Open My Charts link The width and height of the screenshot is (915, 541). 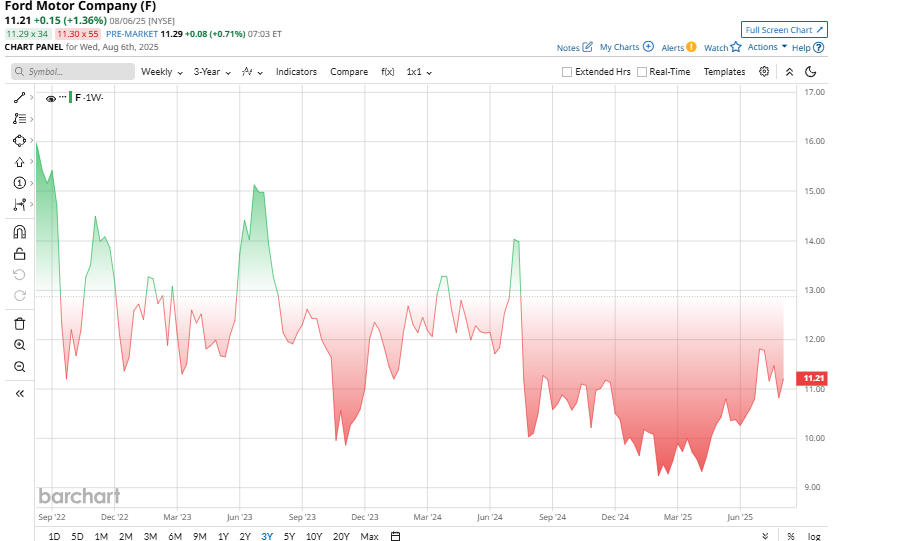tap(620, 47)
